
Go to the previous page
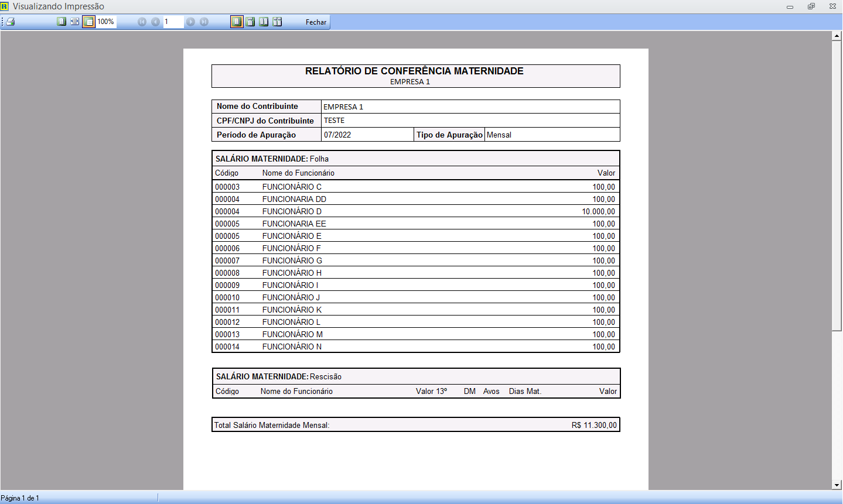[x=155, y=22]
